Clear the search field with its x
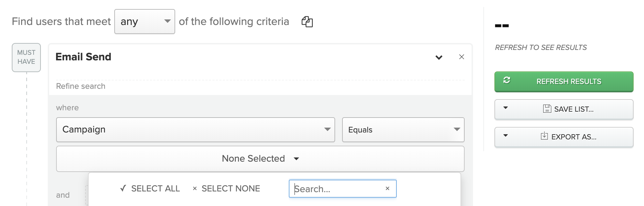Image resolution: width=644 pixels, height=206 pixels. (x=387, y=188)
